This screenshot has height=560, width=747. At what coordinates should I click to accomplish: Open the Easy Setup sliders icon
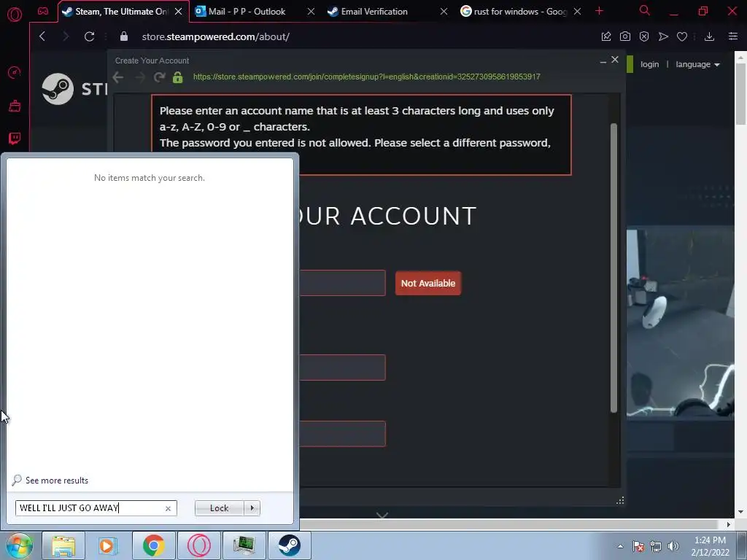click(x=733, y=36)
